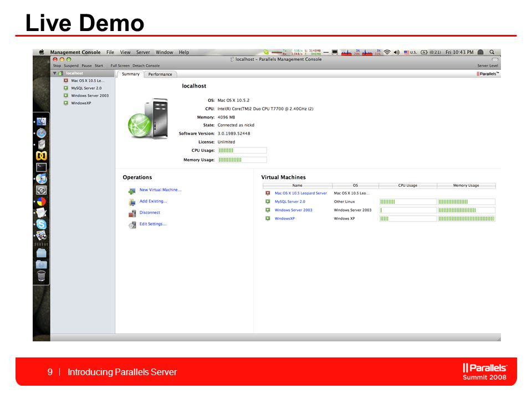The width and height of the screenshot is (532, 399).
Task: Click the Disconnect link
Action: coord(150,213)
